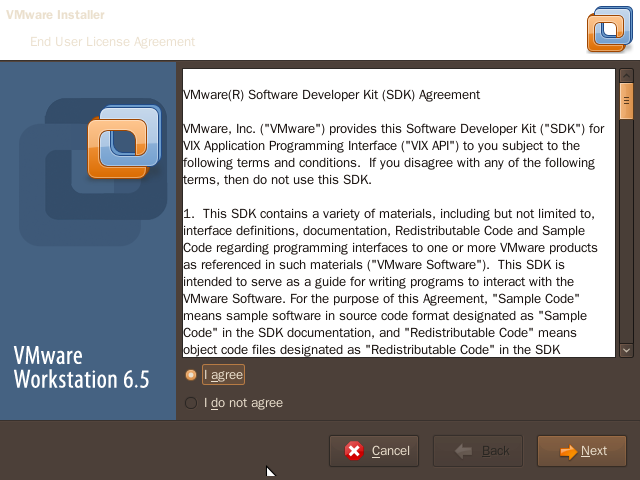This screenshot has height=480, width=640.
Task: Click the large VMware logo in sidebar
Action: pos(124,142)
